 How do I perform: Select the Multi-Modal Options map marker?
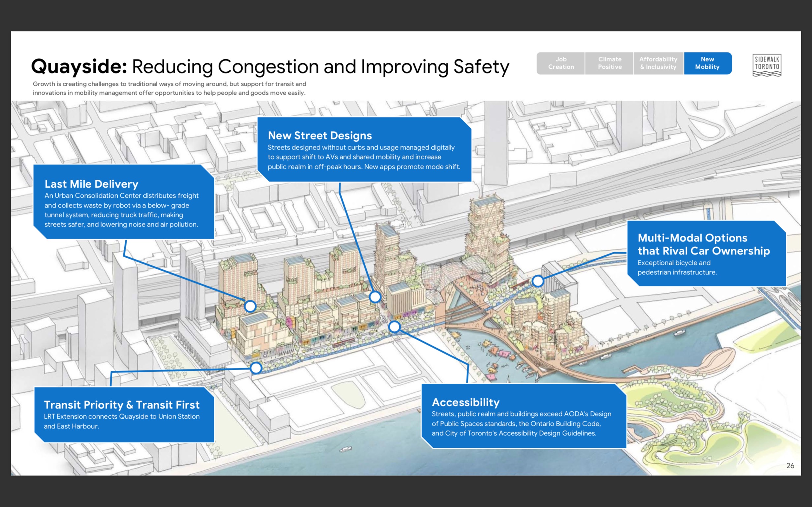[538, 281]
